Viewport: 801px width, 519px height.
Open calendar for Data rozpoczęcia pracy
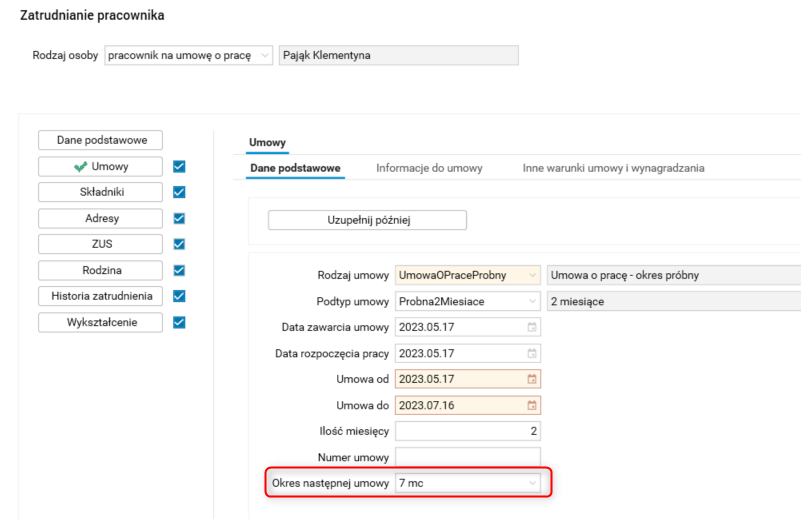click(532, 353)
